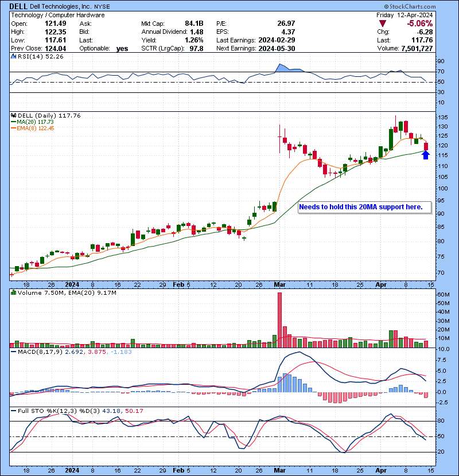Click the MACD histogram value -1.183
This screenshot has width=459, height=476.
121,352
